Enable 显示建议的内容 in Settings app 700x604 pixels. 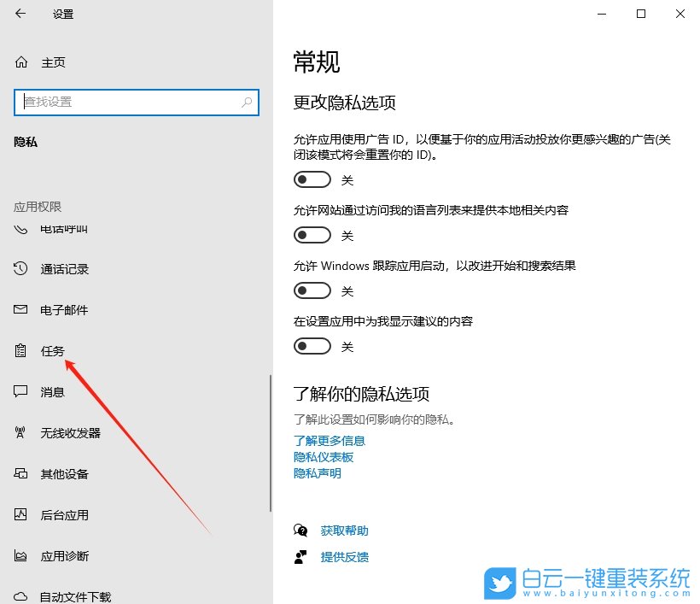[312, 346]
